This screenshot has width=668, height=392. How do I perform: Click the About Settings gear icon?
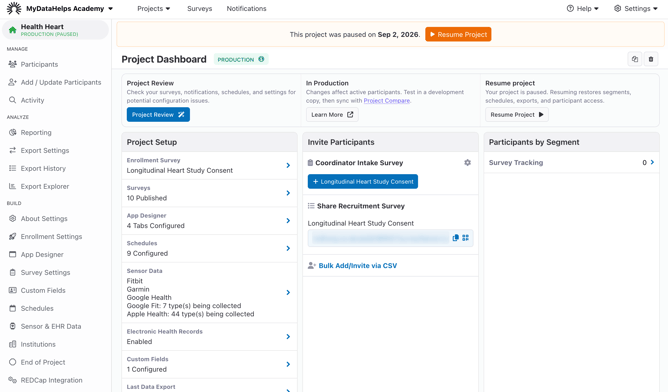(x=12, y=219)
